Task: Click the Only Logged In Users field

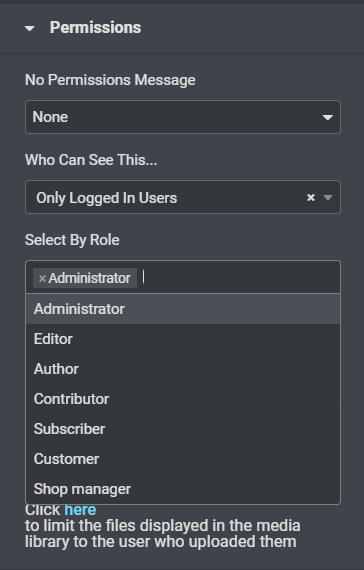Action: [183, 197]
